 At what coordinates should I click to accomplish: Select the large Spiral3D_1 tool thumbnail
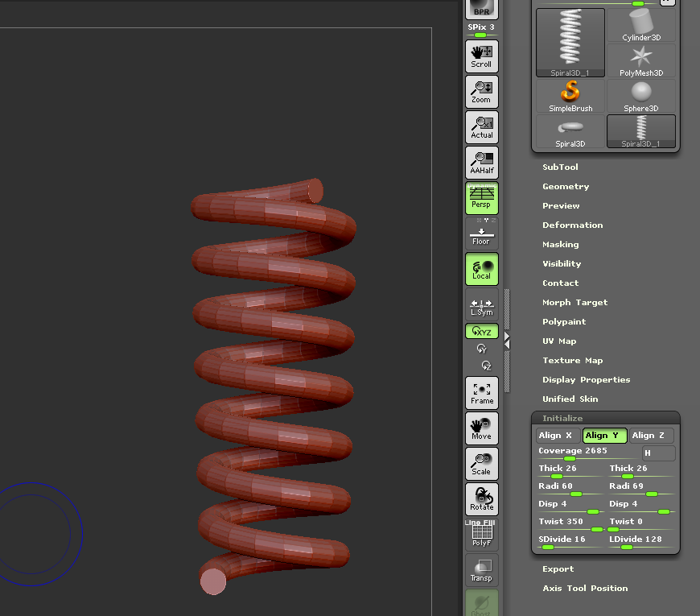point(570,43)
